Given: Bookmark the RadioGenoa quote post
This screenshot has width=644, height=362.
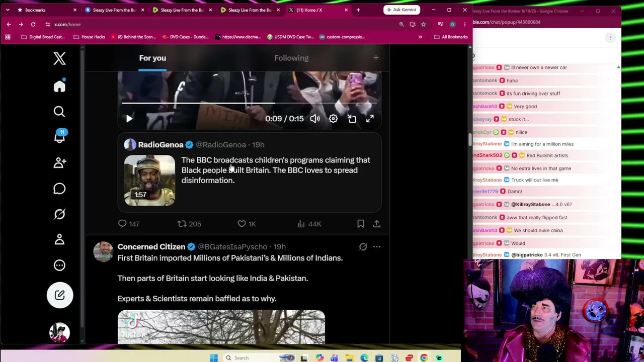Looking at the screenshot, I should click(x=361, y=224).
